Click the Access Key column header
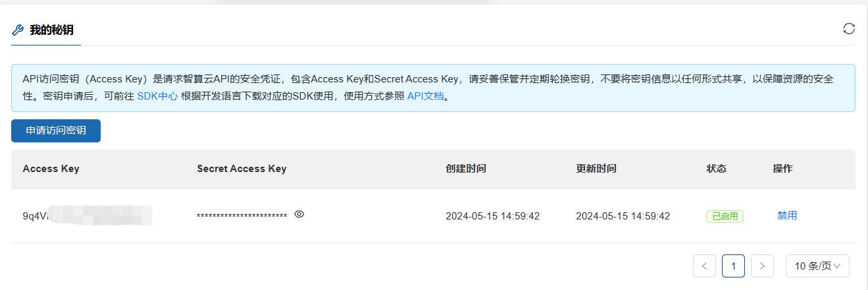The height and width of the screenshot is (290, 868). click(51, 169)
